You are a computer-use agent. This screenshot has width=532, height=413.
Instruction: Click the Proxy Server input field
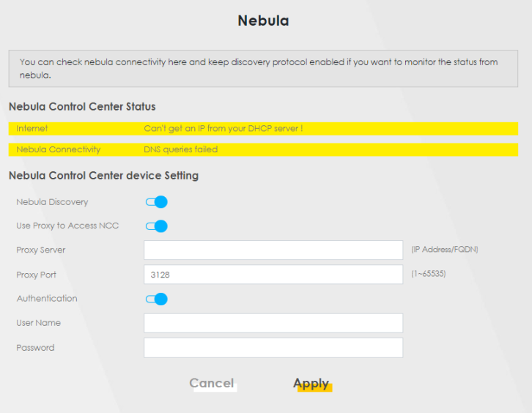(273, 250)
